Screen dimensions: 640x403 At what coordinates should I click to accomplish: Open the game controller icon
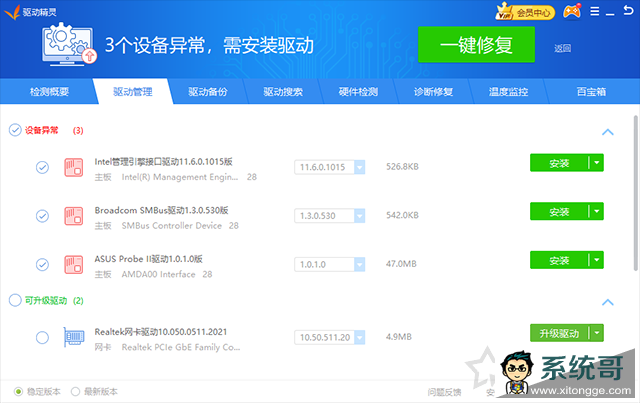[572, 11]
